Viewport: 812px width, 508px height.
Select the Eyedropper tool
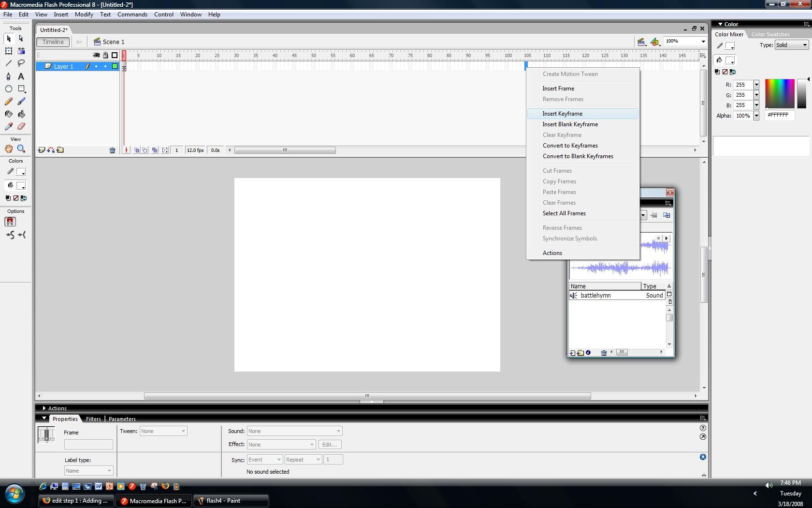click(8, 126)
